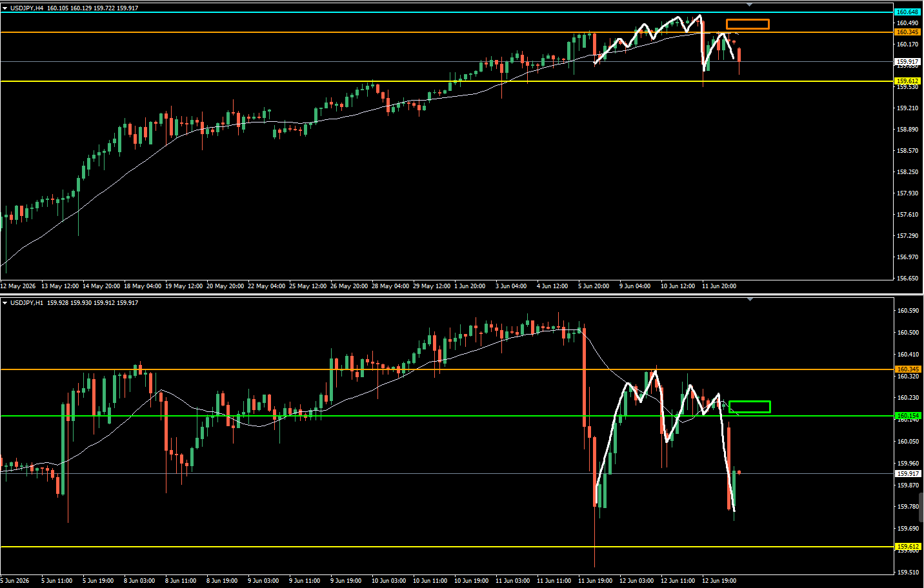This screenshot has width=924, height=588.
Task: Click the green 160.154 price level label
Action: click(908, 416)
